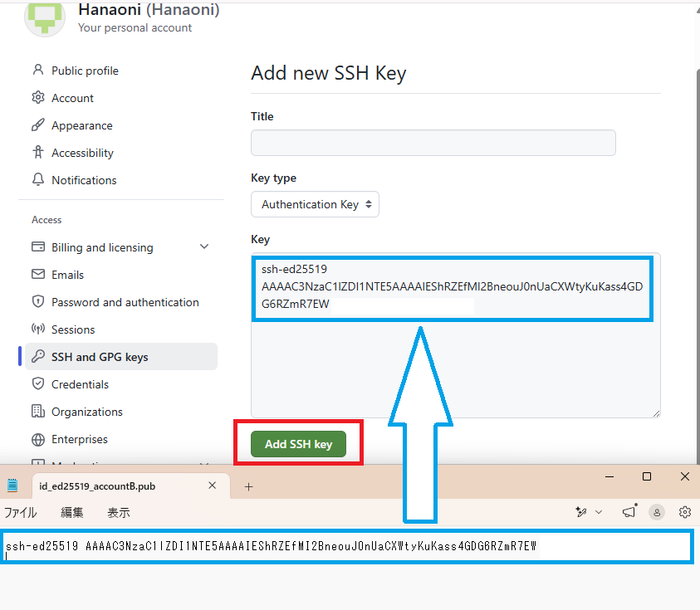Go to Accessibility settings
Viewport: 700px width, 610px height.
pos(82,153)
